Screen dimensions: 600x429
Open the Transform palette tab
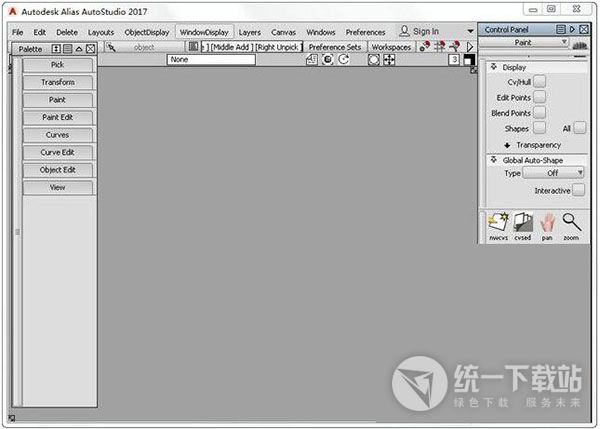point(58,82)
